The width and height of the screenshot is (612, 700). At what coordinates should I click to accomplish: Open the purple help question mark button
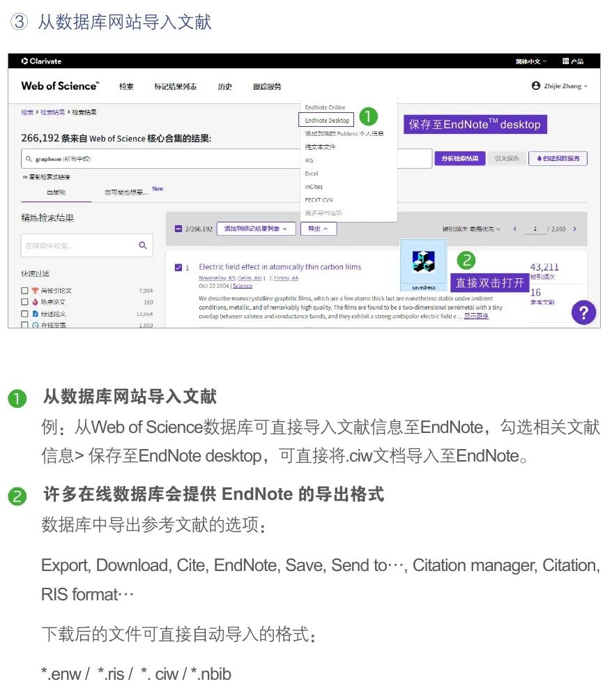pyautogui.click(x=583, y=312)
